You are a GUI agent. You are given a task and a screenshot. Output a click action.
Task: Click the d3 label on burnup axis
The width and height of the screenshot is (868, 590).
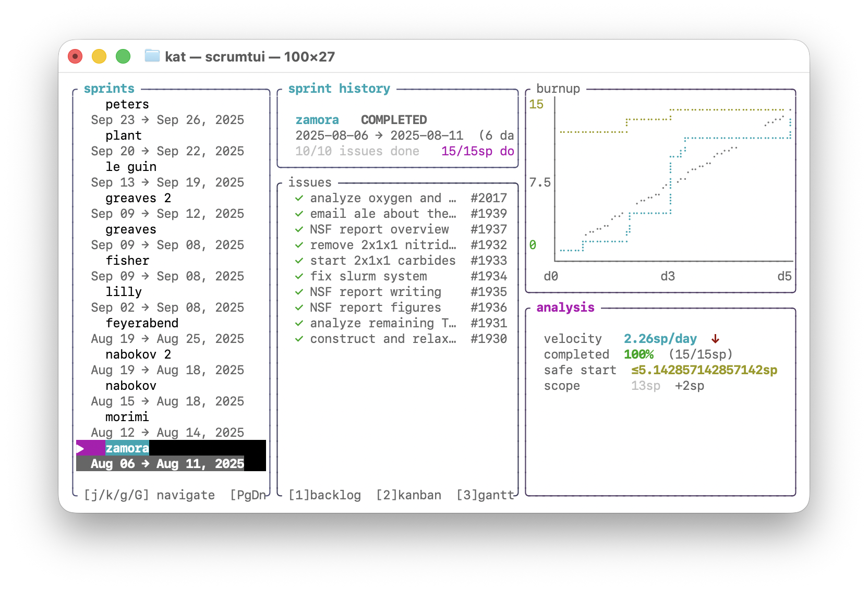pyautogui.click(x=668, y=276)
